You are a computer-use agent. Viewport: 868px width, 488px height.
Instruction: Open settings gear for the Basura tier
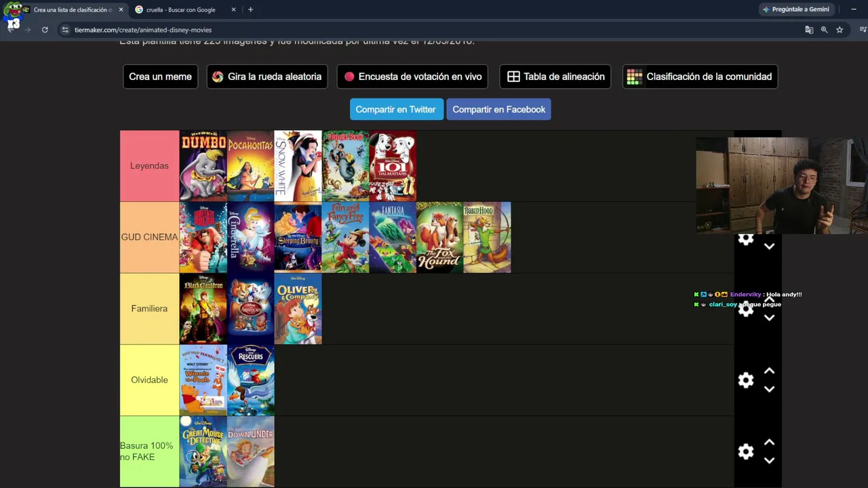[746, 451]
